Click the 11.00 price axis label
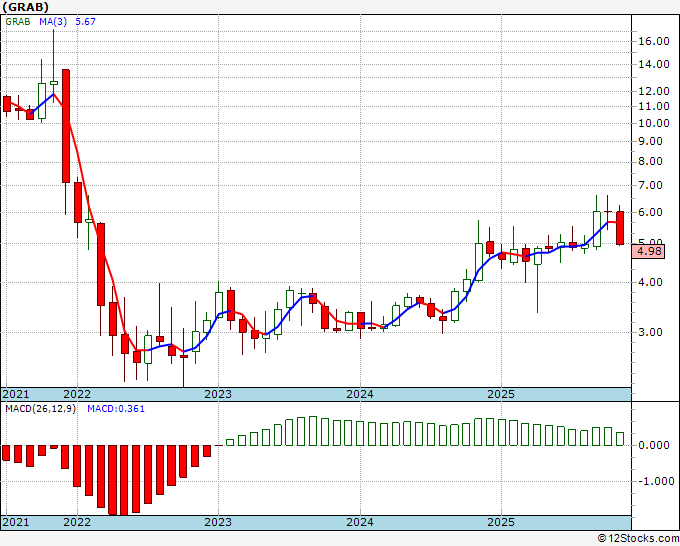680x546 pixels. pos(654,106)
